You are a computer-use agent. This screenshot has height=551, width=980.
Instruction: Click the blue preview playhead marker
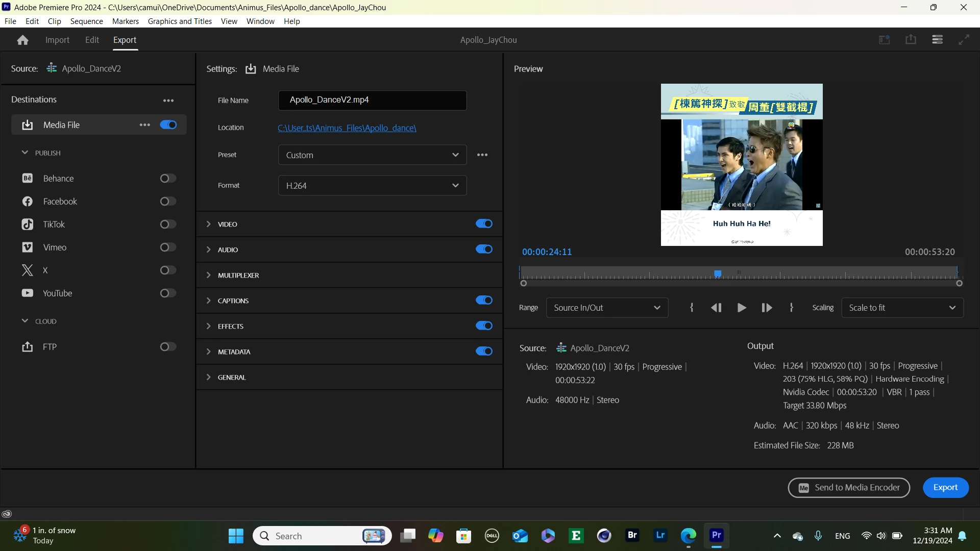pos(718,274)
